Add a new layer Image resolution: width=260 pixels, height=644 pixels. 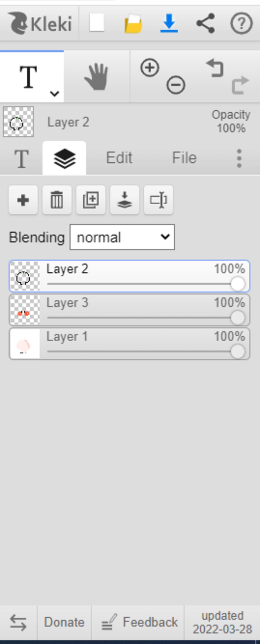(23, 200)
